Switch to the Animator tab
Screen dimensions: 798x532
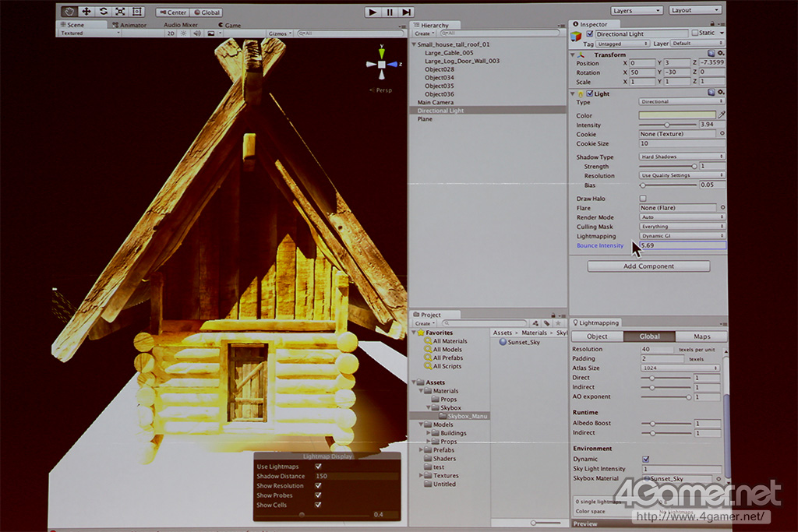tap(129, 25)
